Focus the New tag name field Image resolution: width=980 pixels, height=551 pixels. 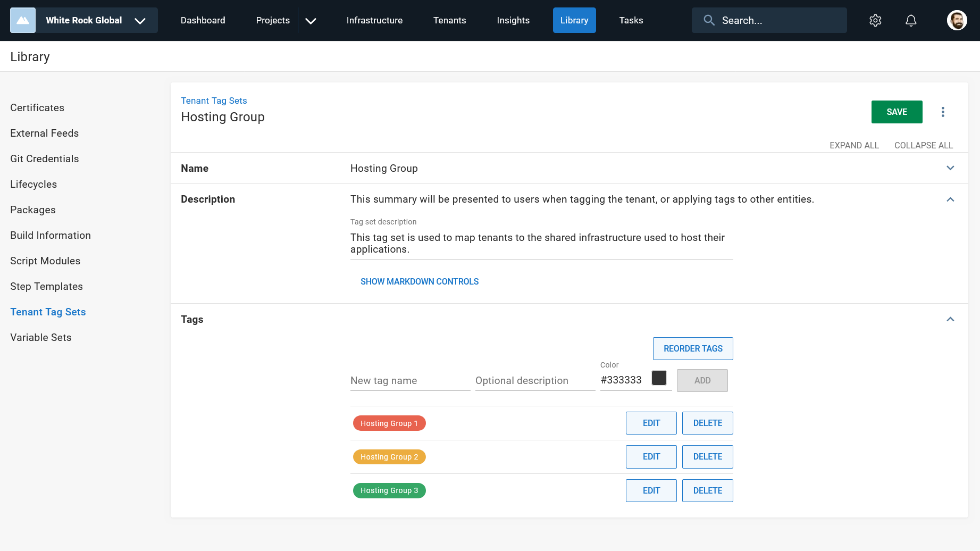410,381
